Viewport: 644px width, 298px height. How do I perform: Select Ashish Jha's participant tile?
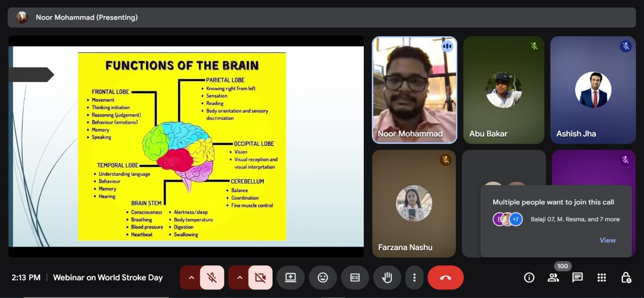(593, 90)
